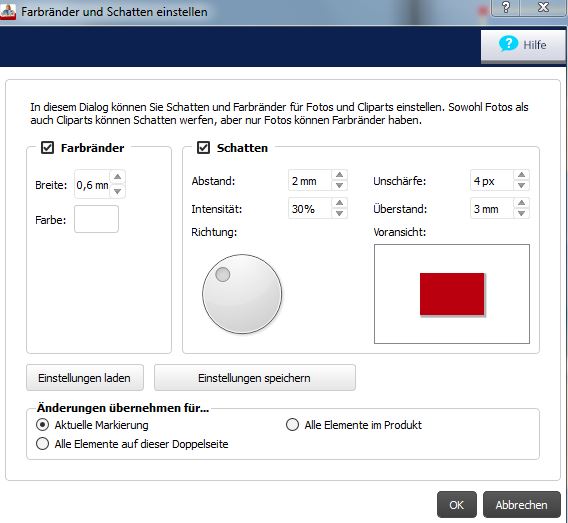The height and width of the screenshot is (523, 568).
Task: Confirm the dialog with OK
Action: tap(456, 505)
